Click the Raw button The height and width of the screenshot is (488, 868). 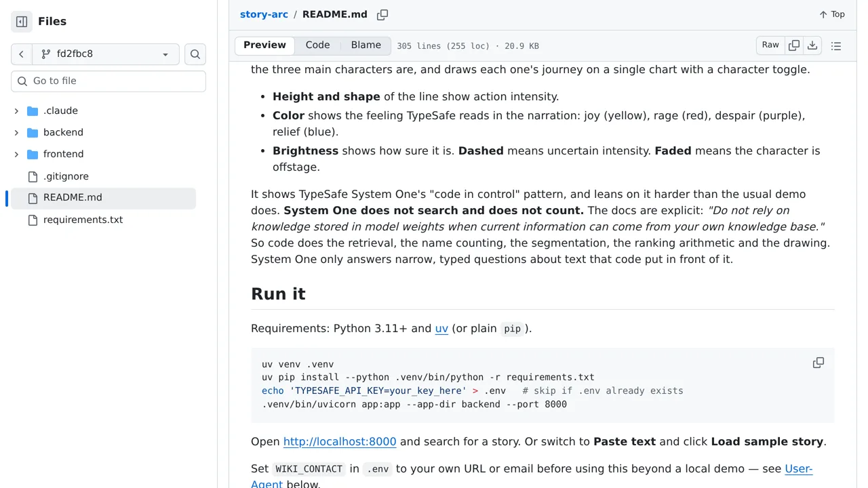(x=770, y=45)
